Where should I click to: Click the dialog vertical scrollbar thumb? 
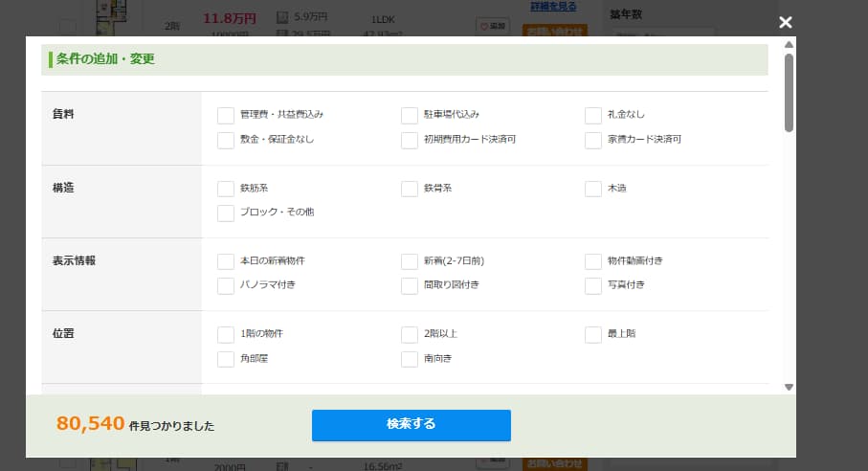789,93
